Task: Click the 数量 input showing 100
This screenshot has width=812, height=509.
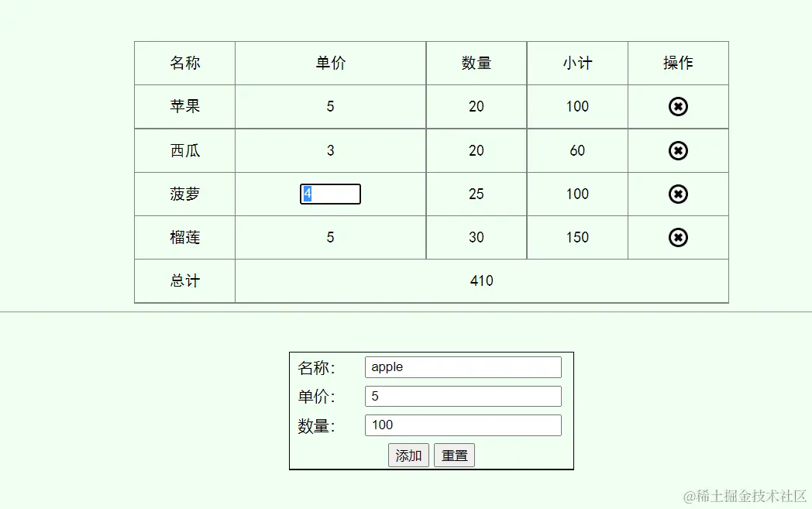Action: pos(463,425)
